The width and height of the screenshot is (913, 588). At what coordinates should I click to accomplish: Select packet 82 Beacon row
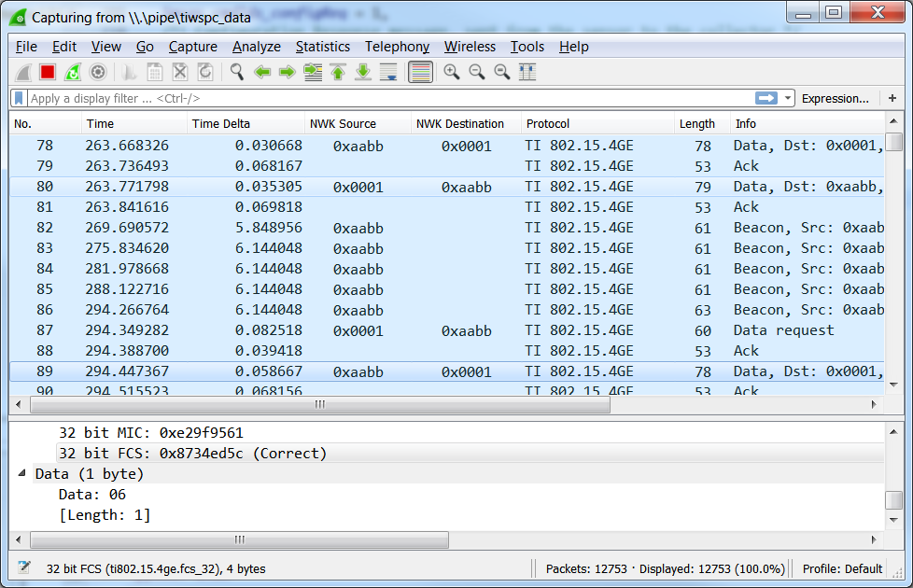[x=446, y=228]
